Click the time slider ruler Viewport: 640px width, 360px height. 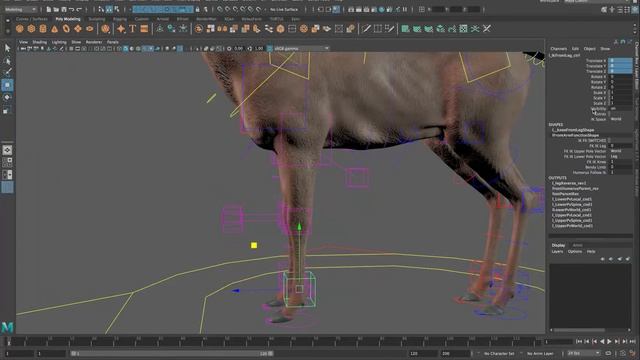click(273, 341)
